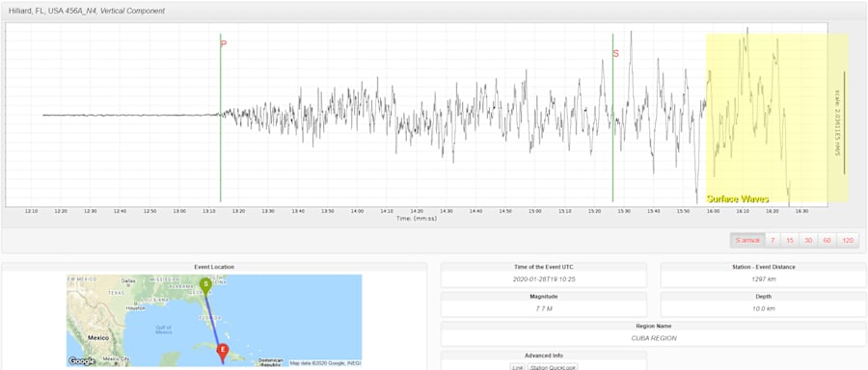The width and height of the screenshot is (868, 370).
Task: Select the "S arrival" time window button
Action: point(747,241)
